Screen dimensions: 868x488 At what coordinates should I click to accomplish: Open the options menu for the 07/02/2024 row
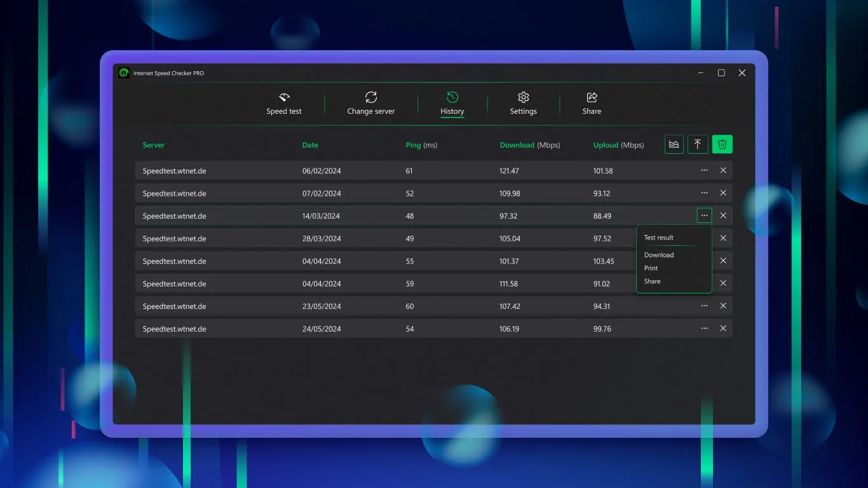pyautogui.click(x=704, y=193)
